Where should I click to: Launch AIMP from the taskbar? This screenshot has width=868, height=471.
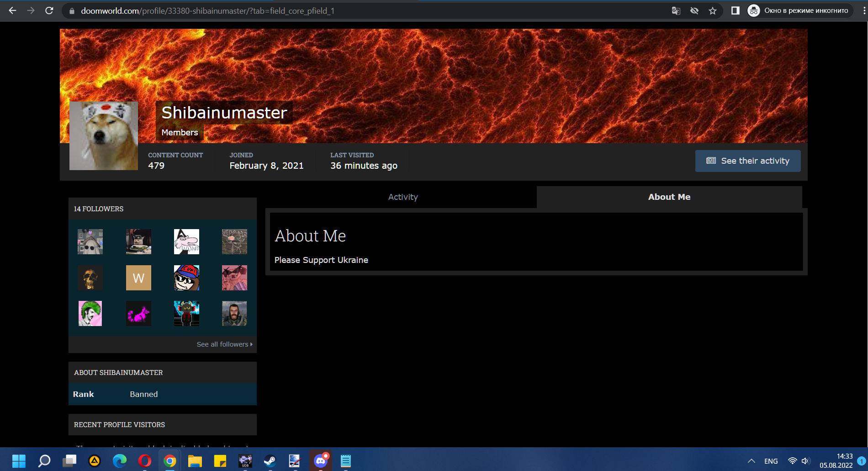tap(95, 460)
